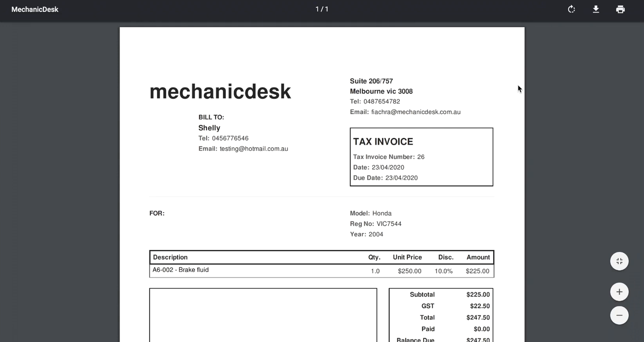Click the Disc. column header
Viewport: 644px width, 342px height.
[446, 257]
